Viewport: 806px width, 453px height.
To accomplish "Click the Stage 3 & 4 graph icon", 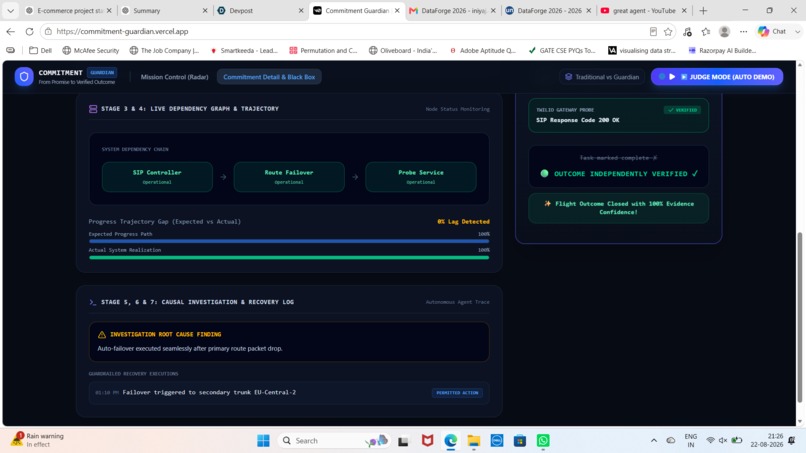I will pyautogui.click(x=93, y=109).
